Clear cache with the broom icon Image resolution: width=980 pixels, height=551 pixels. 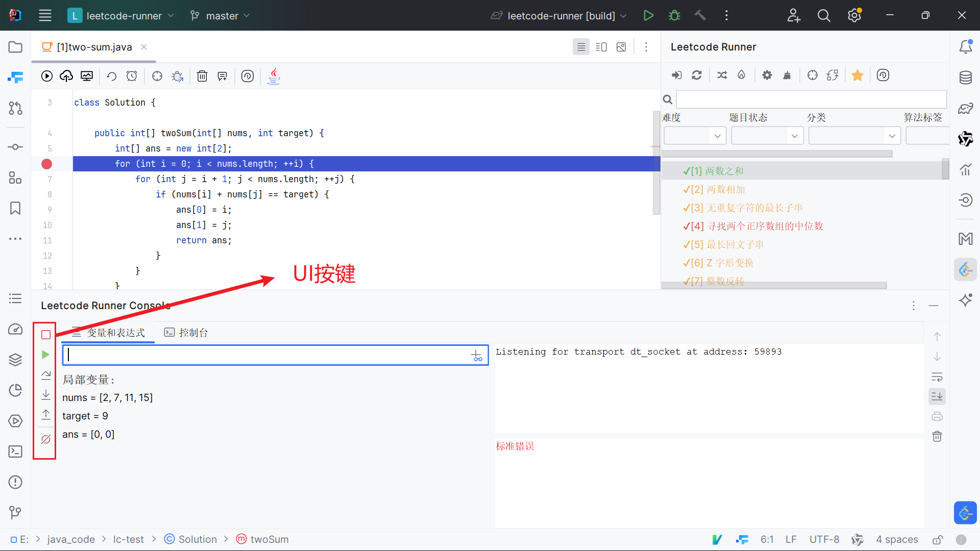point(787,75)
